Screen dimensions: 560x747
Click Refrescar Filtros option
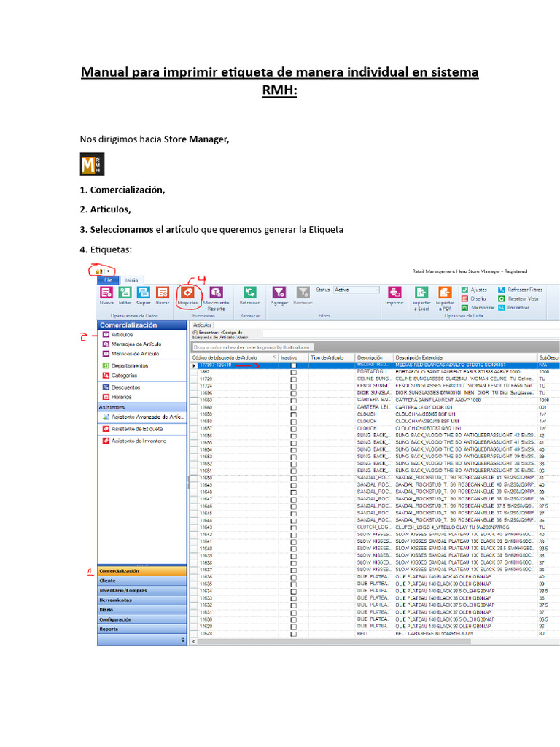point(520,290)
